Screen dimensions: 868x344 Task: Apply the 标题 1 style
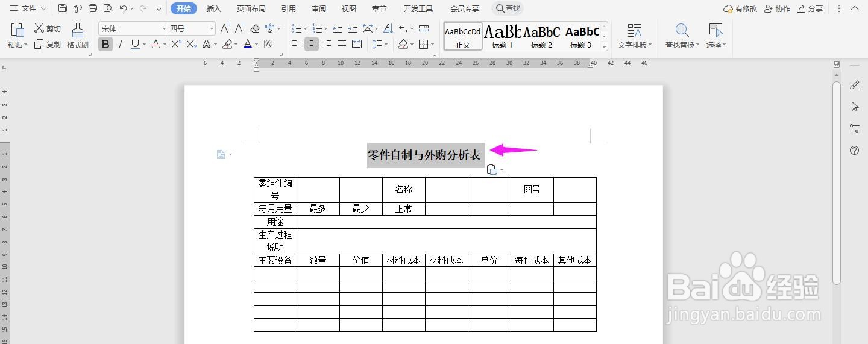[x=502, y=36]
